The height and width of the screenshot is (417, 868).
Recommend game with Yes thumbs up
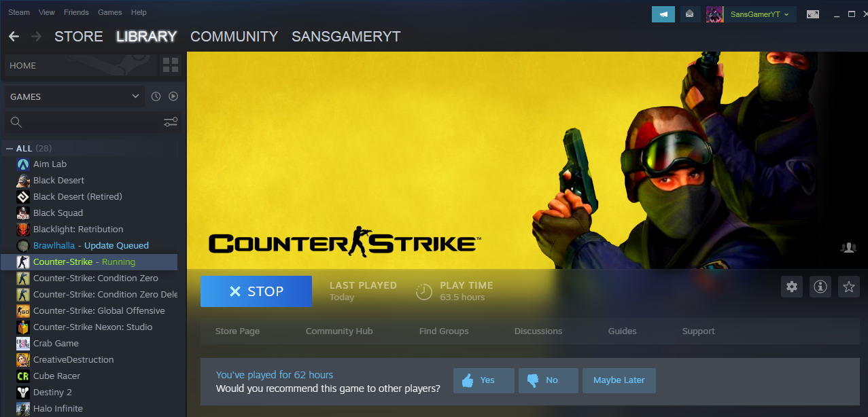click(484, 380)
